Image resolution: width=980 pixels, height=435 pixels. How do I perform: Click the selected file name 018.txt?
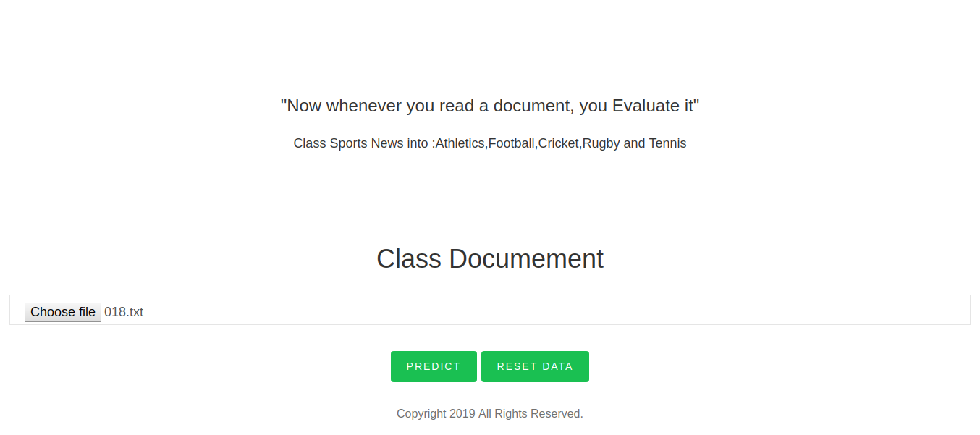[x=124, y=312]
